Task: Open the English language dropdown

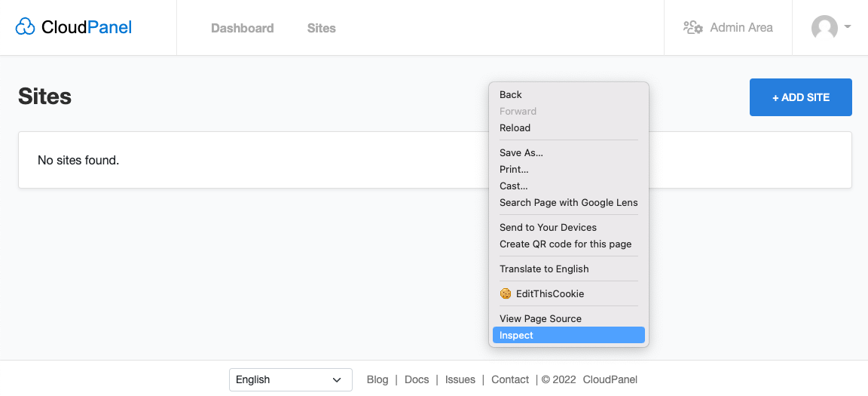Action: pos(290,379)
